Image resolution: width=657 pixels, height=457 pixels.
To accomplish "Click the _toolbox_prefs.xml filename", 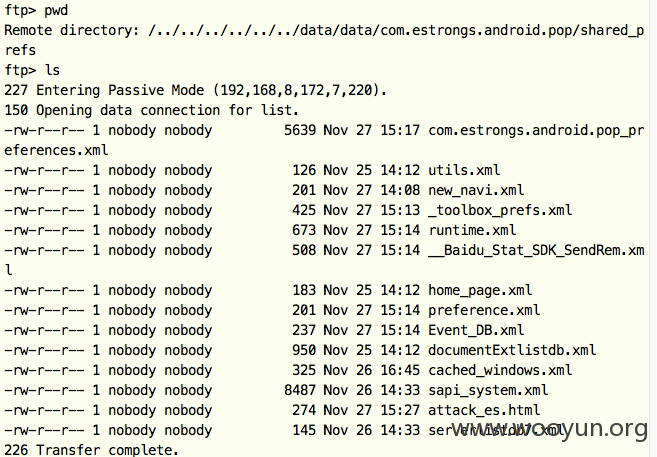I will click(500, 210).
